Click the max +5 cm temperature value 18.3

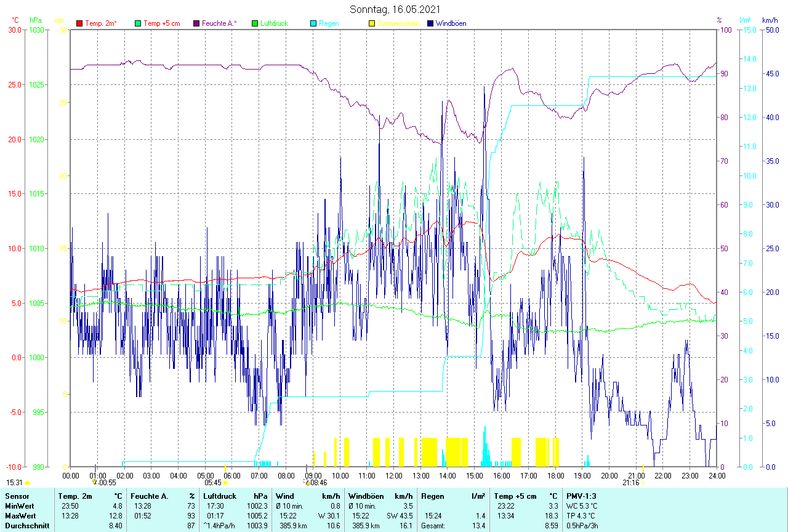point(551,515)
